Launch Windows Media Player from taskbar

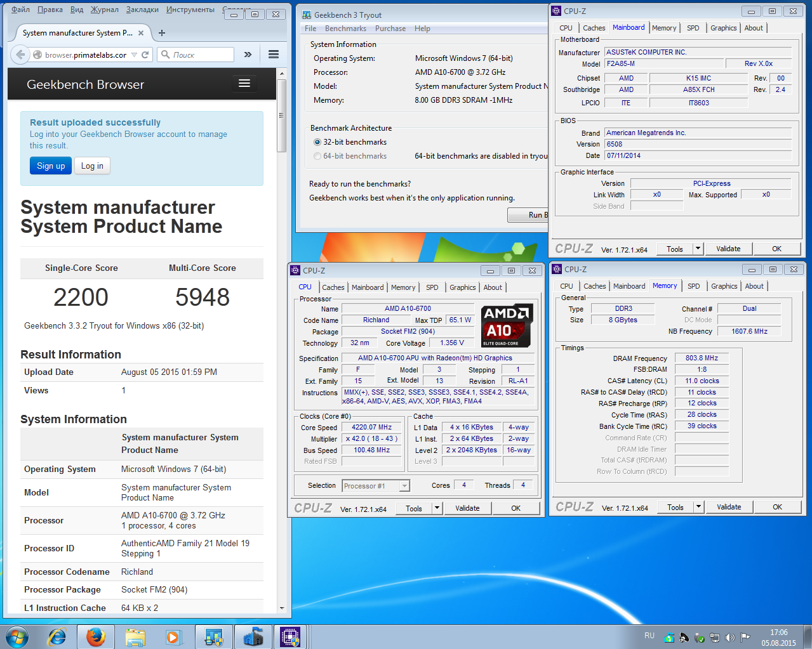click(173, 636)
